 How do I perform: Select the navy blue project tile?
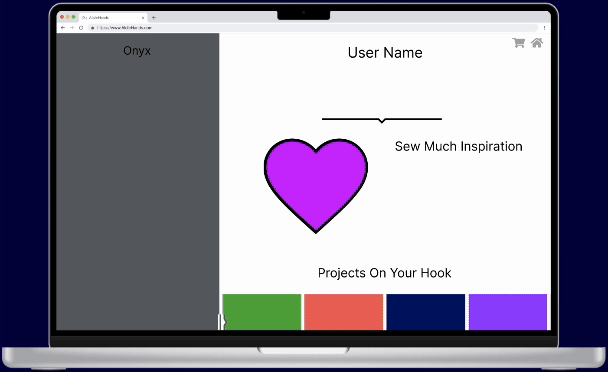pos(426,312)
